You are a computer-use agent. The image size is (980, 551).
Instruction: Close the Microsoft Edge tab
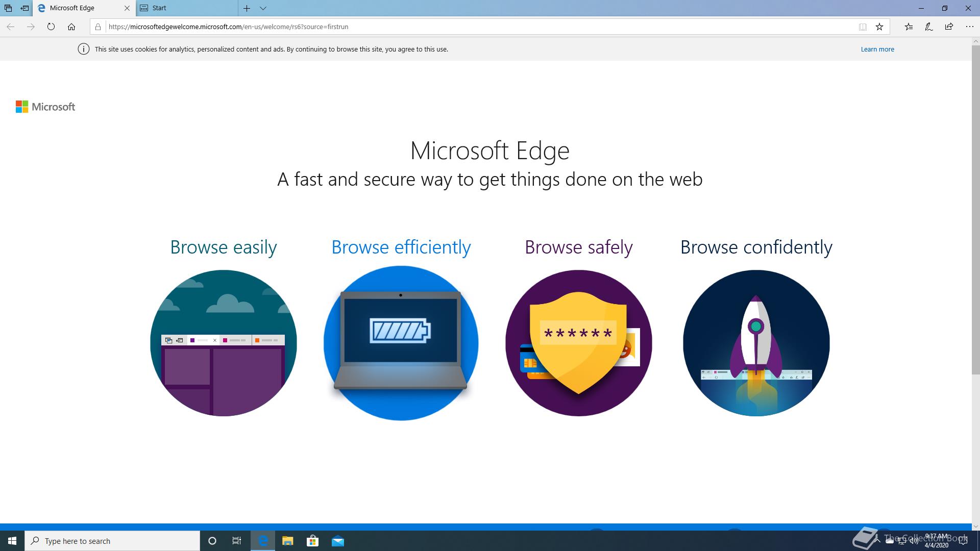tap(127, 8)
